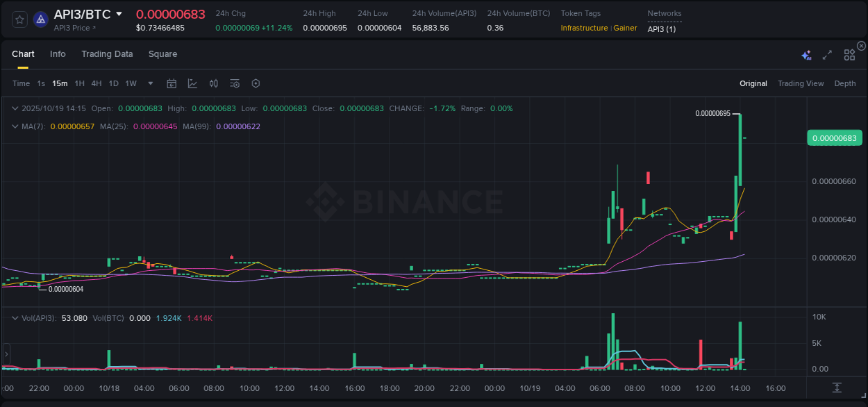
Task: Switch chart to Trading View mode
Action: pyautogui.click(x=801, y=83)
